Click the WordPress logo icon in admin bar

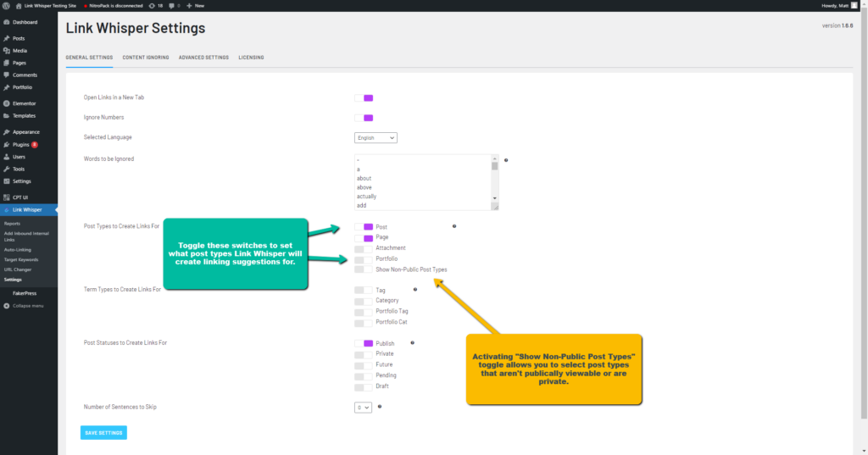[6, 6]
